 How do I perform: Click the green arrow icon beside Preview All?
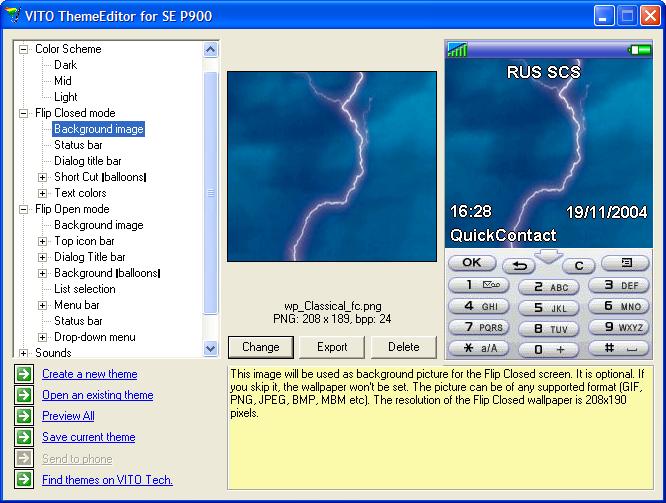point(24,416)
